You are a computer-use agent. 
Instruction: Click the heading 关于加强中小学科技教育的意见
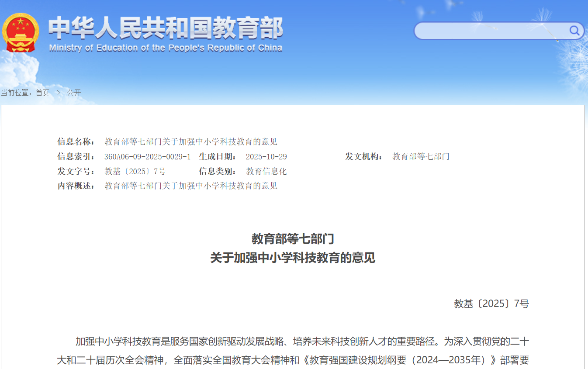[293, 258]
